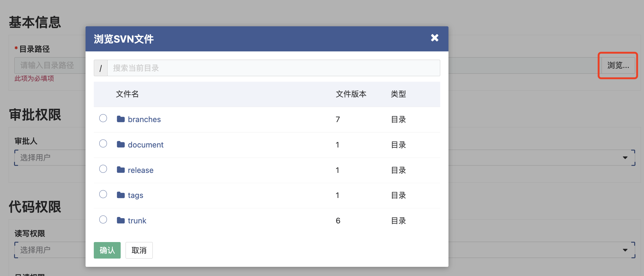644x276 pixels.
Task: Expand the 审批人 user dropdown arrow
Action: [625, 158]
